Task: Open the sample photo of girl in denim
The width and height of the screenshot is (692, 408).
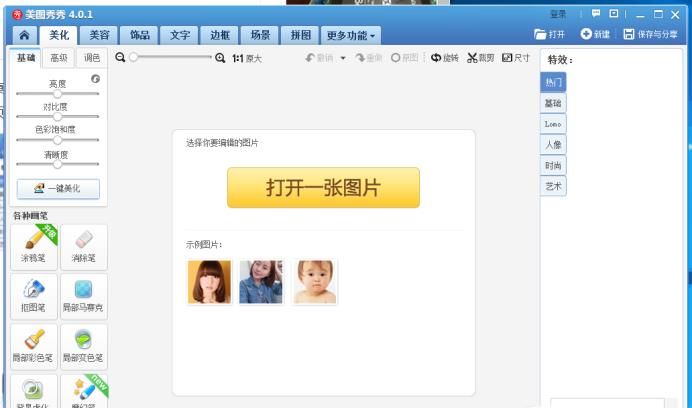Action: (x=261, y=282)
